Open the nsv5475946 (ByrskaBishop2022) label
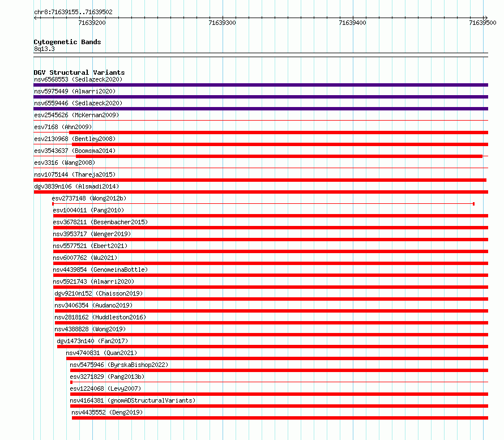This screenshot has width=504, height=440. pyautogui.click(x=119, y=365)
